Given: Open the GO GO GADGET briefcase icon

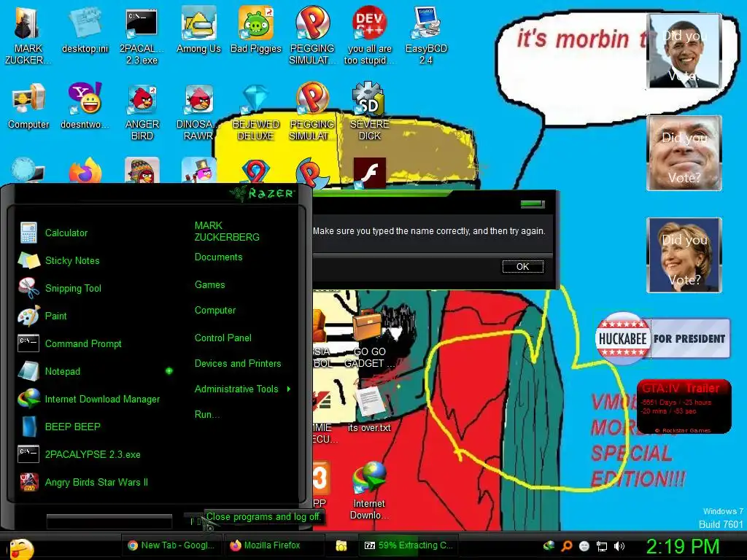Looking at the screenshot, I should point(369,339).
